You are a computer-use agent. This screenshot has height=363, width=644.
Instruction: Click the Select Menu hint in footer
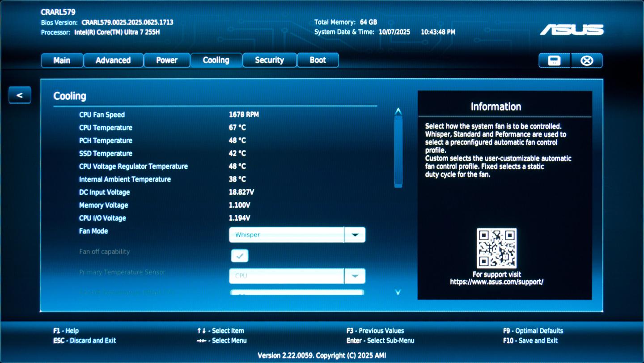(222, 341)
